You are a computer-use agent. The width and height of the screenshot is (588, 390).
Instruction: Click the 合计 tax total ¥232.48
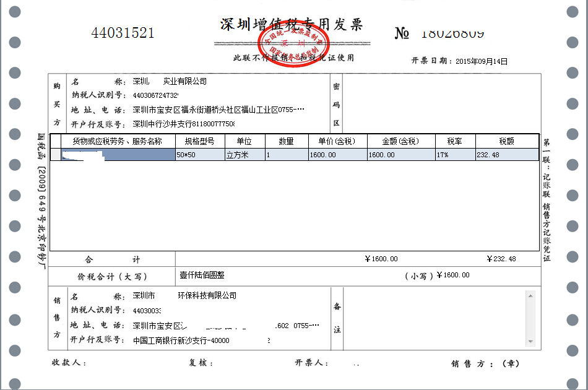tap(501, 259)
